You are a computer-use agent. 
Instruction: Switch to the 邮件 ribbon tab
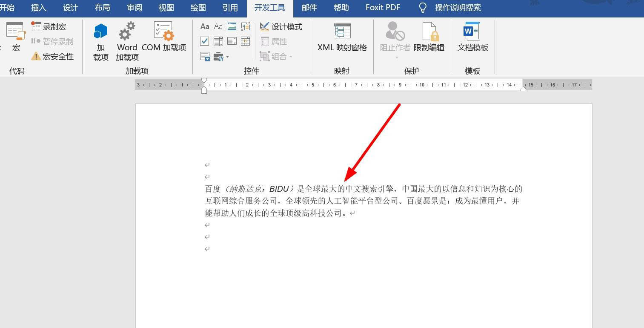pyautogui.click(x=309, y=8)
